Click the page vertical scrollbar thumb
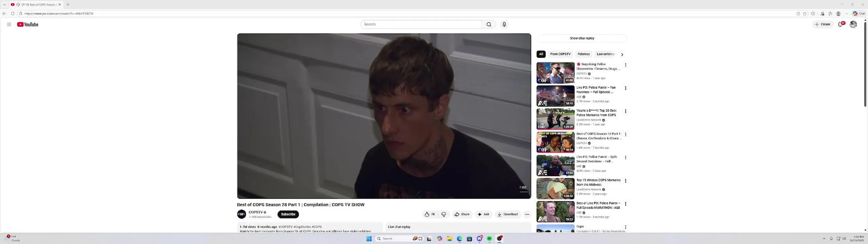The image size is (868, 244). (x=865, y=64)
